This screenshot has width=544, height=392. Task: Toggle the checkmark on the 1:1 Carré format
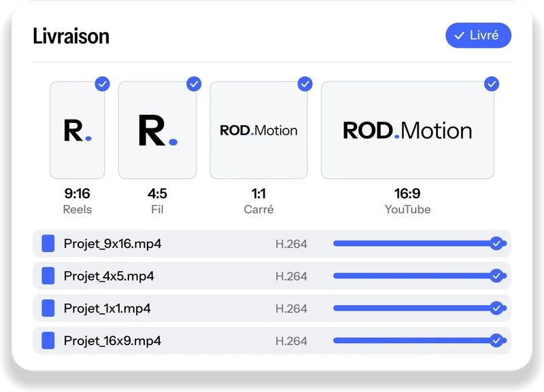pos(305,84)
